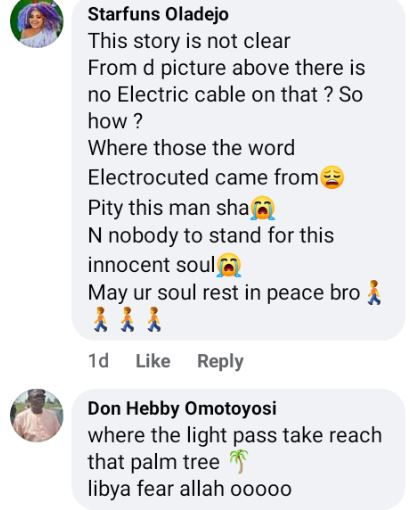Click the crying emoji after "man sha"
415x510 pixels.
[x=263, y=208]
